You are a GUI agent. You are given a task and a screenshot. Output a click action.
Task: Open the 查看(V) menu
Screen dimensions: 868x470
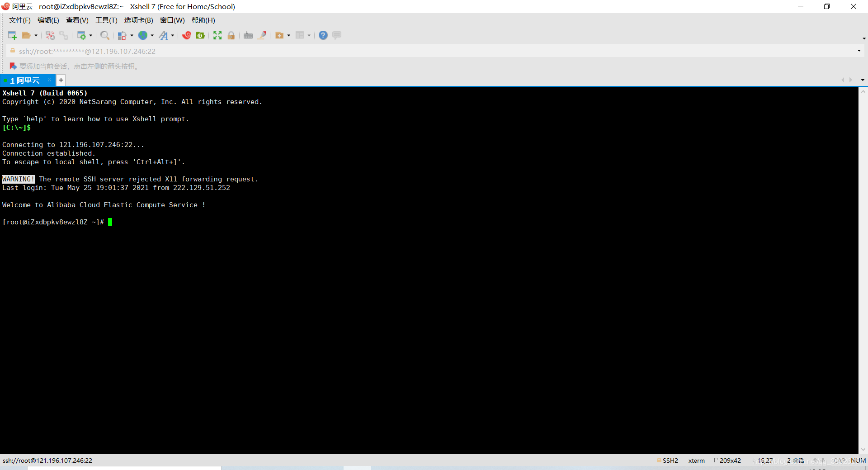pos(77,20)
